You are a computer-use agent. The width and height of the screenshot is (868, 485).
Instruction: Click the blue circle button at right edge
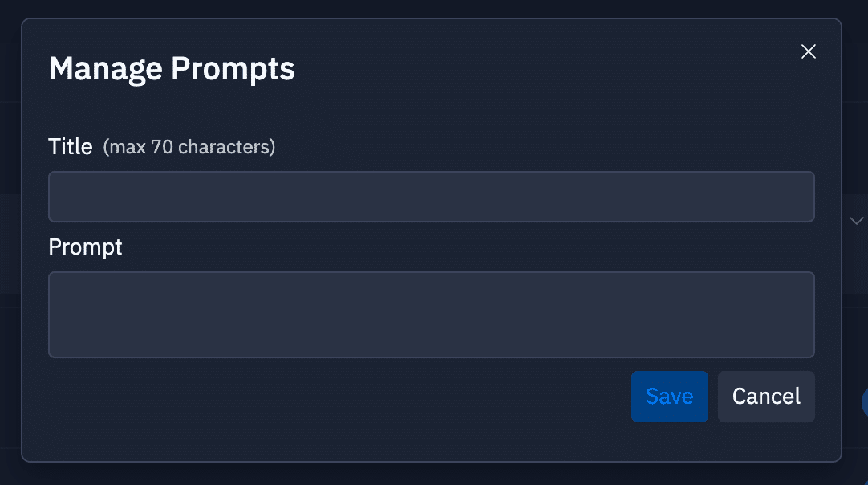864,402
